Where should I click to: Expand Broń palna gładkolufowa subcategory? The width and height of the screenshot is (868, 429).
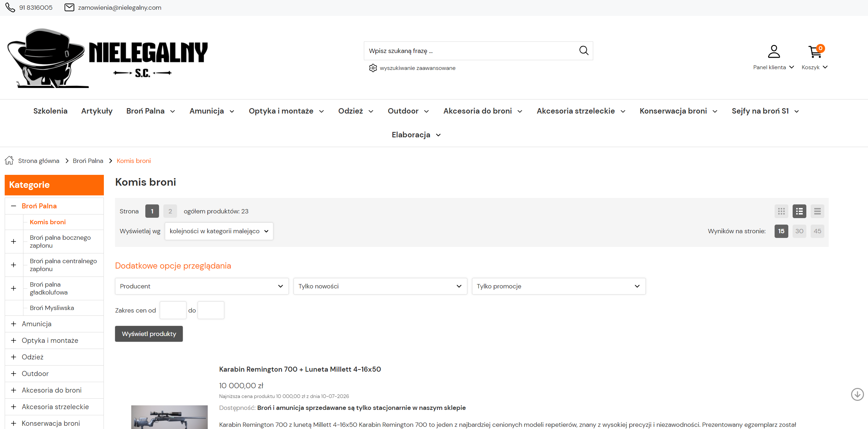point(13,288)
